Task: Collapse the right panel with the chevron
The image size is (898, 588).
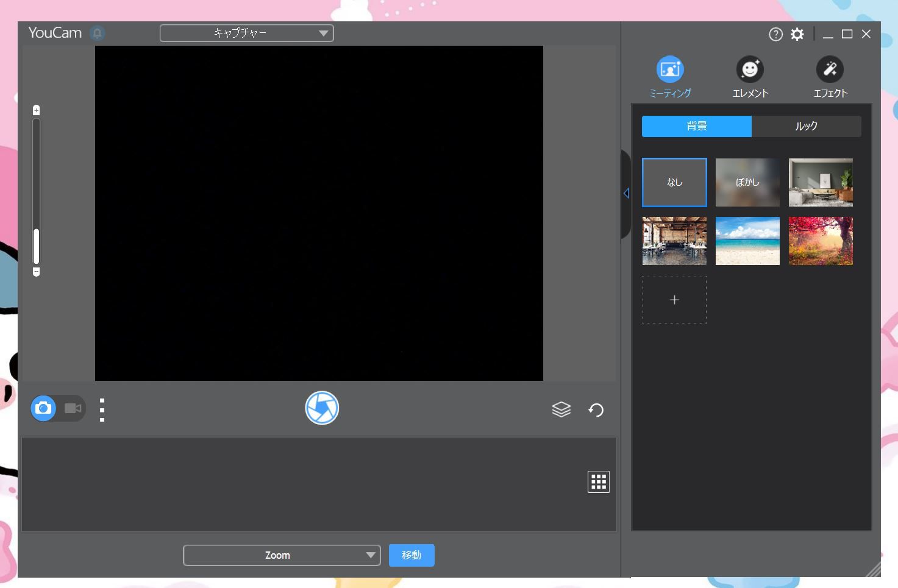Action: [x=626, y=193]
